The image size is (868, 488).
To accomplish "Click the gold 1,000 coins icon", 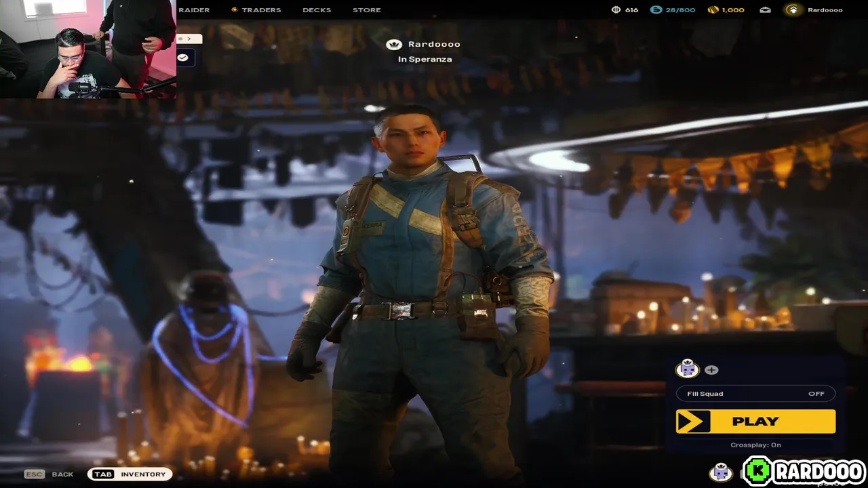I will (x=713, y=10).
